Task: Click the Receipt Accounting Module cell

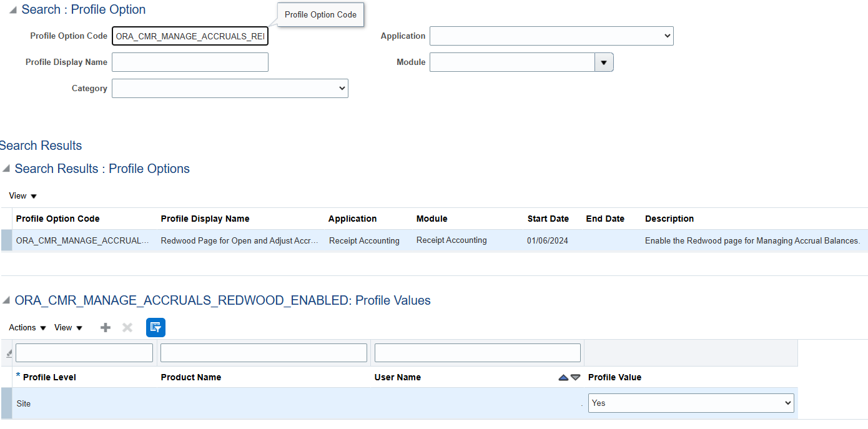Action: [451, 240]
